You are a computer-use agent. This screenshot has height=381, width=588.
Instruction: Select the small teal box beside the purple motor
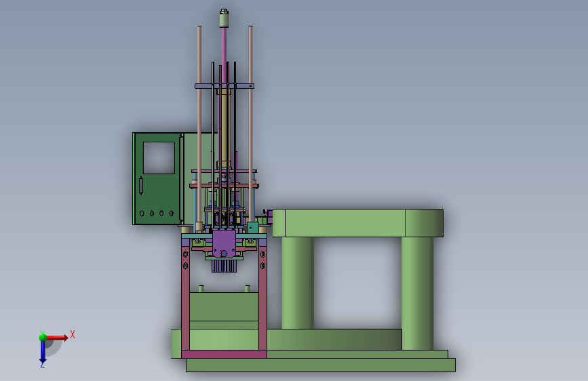(x=253, y=227)
